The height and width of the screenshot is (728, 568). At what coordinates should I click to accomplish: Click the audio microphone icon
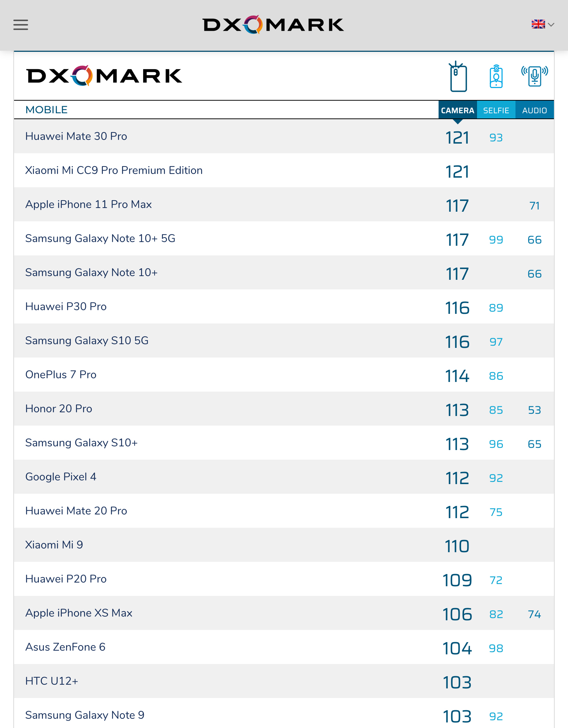pos(534,77)
